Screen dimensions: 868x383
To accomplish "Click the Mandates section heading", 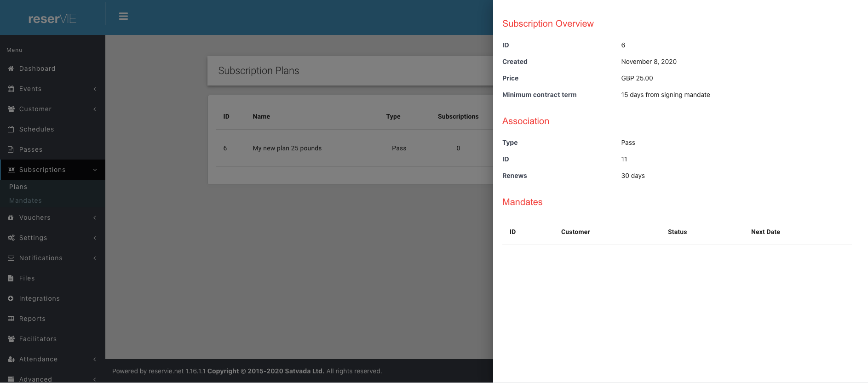I will 522,202.
